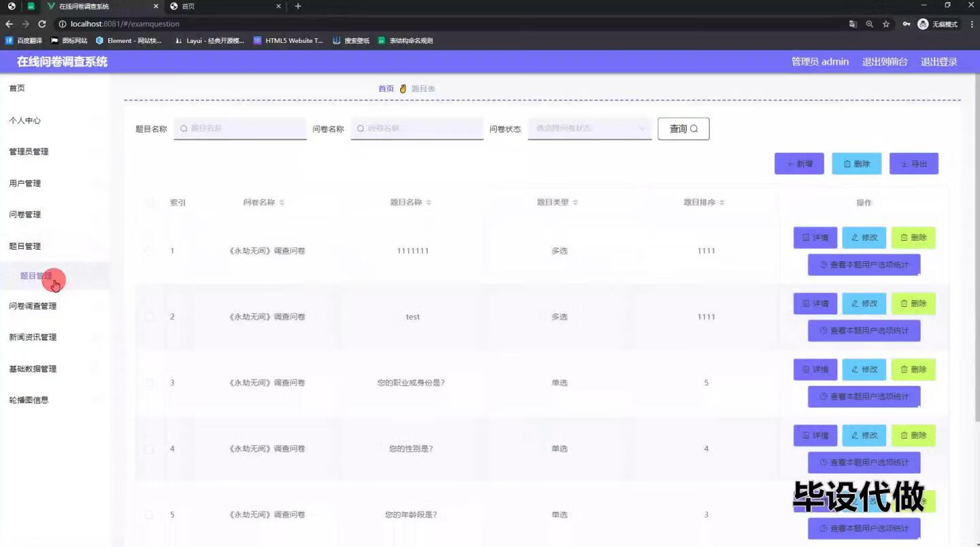The height and width of the screenshot is (547, 980).
Task: Open the 搜索壁纸 bookmark
Action: (351, 41)
